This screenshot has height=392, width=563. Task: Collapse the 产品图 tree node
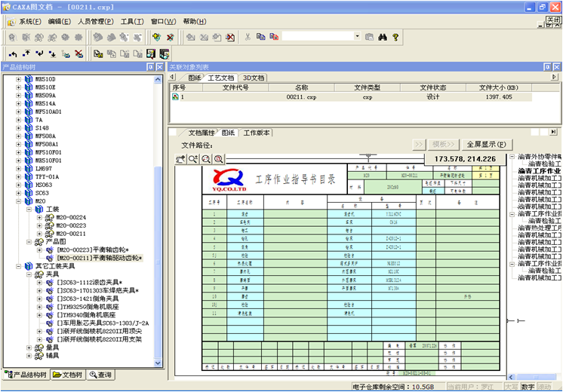[29, 242]
